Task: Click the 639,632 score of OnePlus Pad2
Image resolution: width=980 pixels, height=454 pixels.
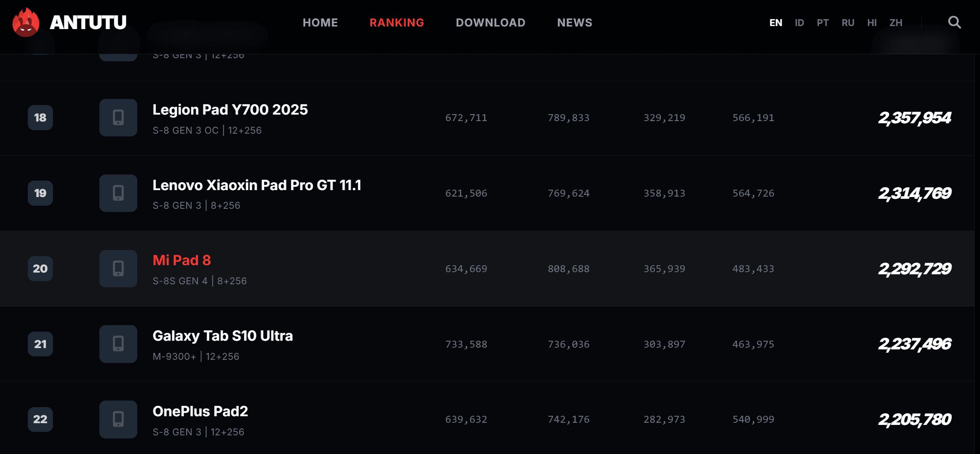Action: click(x=466, y=419)
